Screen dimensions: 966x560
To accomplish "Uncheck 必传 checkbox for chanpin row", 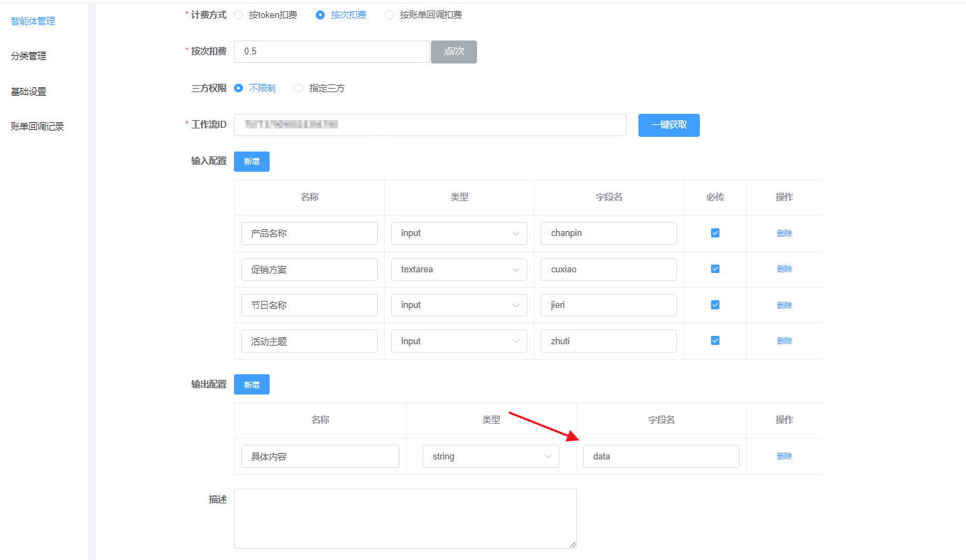I will [715, 233].
